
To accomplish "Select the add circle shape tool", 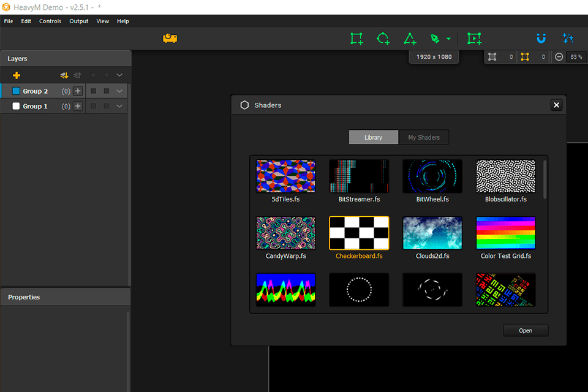I will pyautogui.click(x=383, y=39).
